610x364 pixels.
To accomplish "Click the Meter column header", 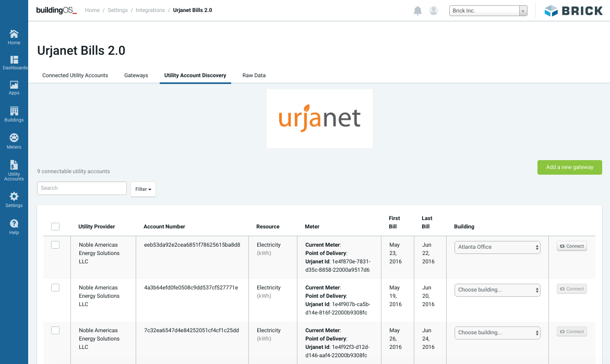I will [312, 227].
